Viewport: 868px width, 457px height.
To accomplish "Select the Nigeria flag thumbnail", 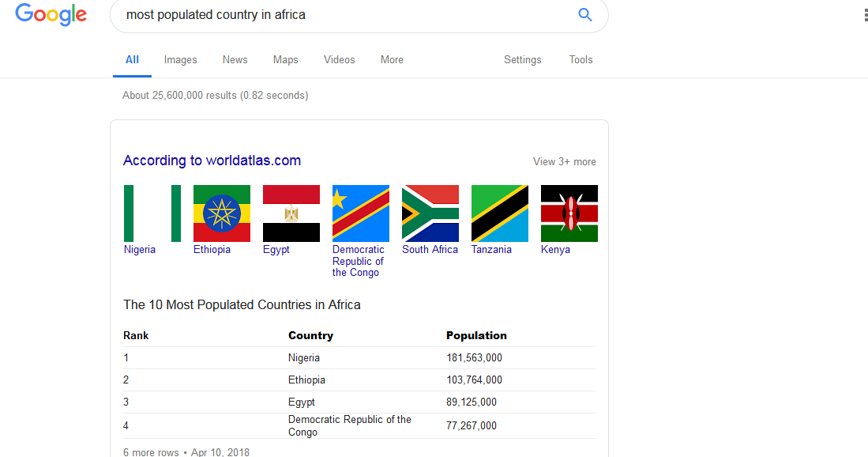I will (x=152, y=213).
